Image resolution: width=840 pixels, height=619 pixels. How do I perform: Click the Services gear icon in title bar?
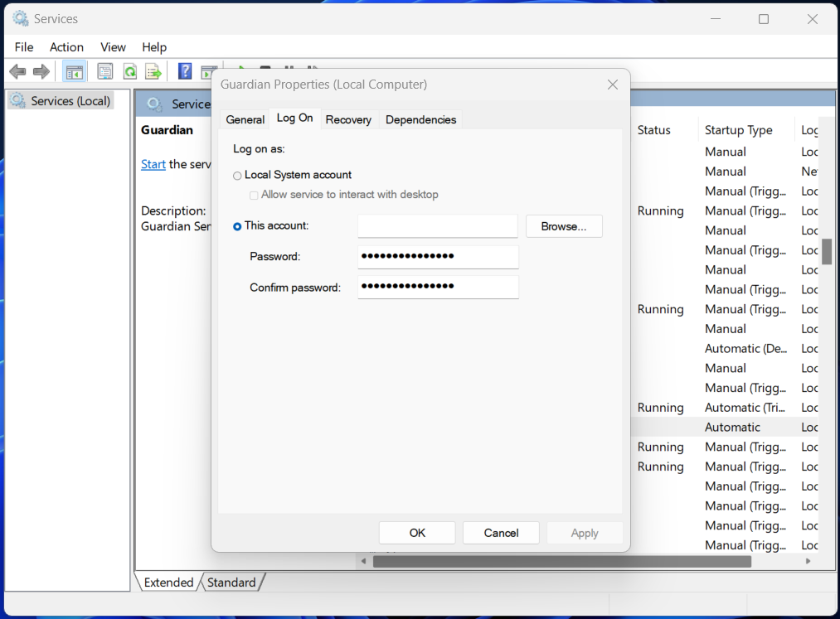click(x=21, y=19)
